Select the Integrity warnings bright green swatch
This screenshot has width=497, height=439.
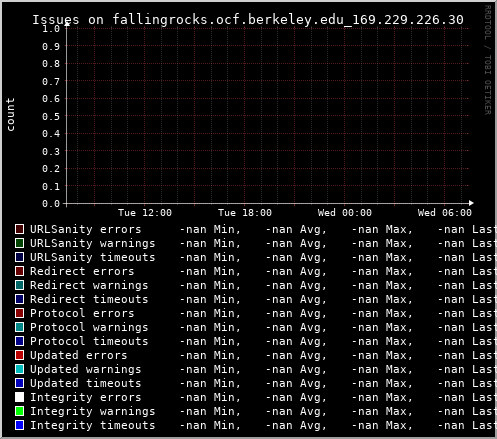click(x=19, y=411)
